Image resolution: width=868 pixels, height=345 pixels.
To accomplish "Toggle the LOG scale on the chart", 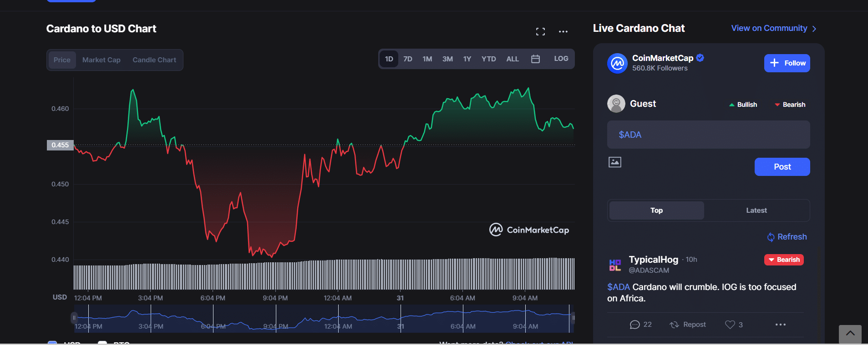I will 561,59.
